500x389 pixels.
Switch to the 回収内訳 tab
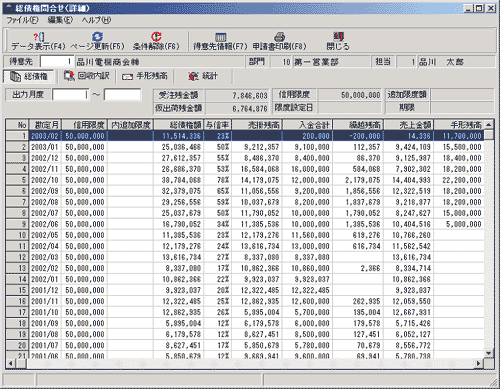coord(87,76)
